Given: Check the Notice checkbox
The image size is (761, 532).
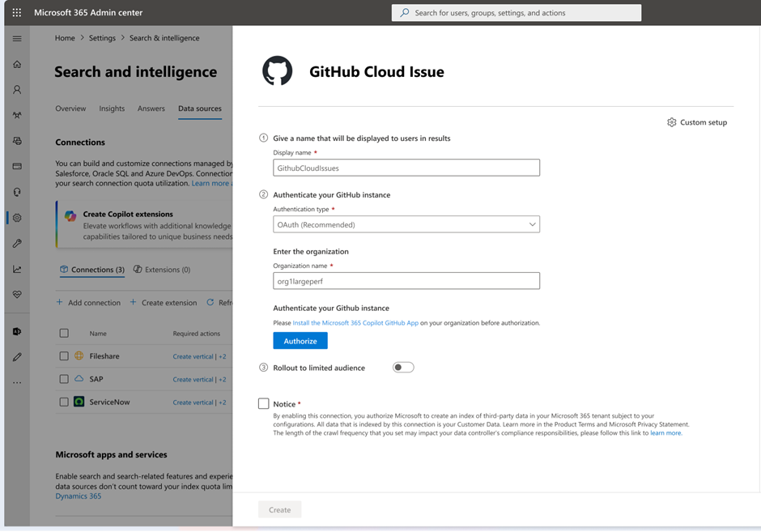Looking at the screenshot, I should coord(264,403).
